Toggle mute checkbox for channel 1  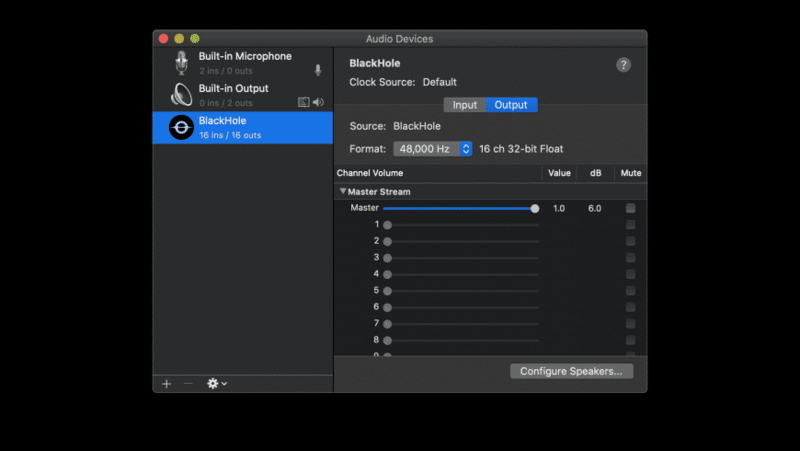(x=631, y=224)
